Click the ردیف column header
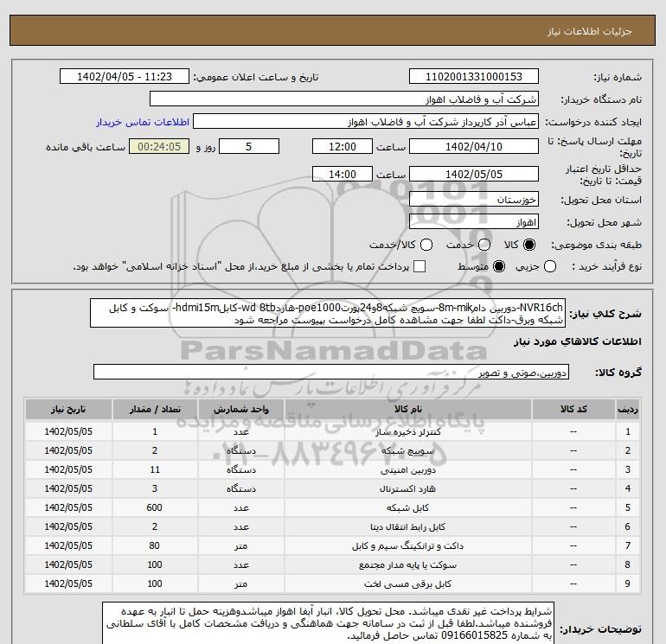The height and width of the screenshot is (644, 666). coord(628,409)
